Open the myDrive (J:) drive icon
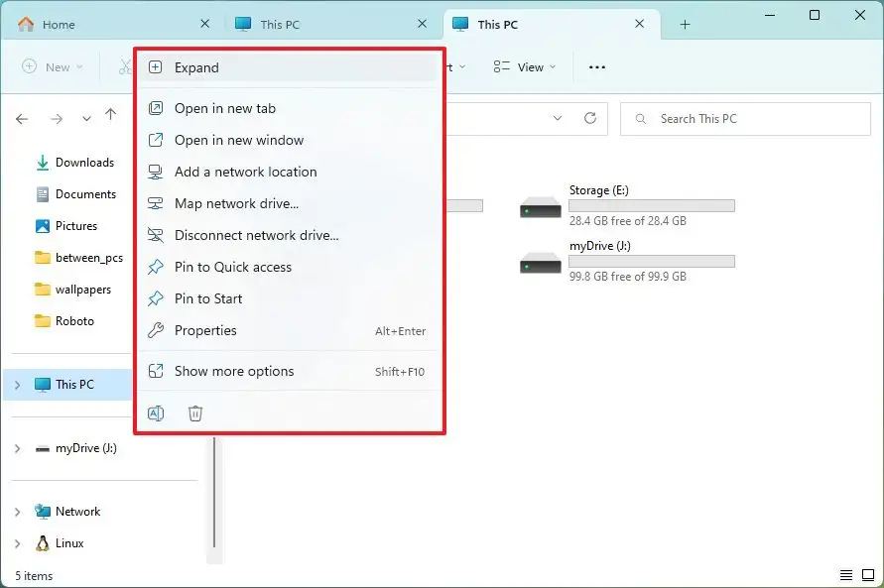The width and height of the screenshot is (884, 588). coord(541,263)
